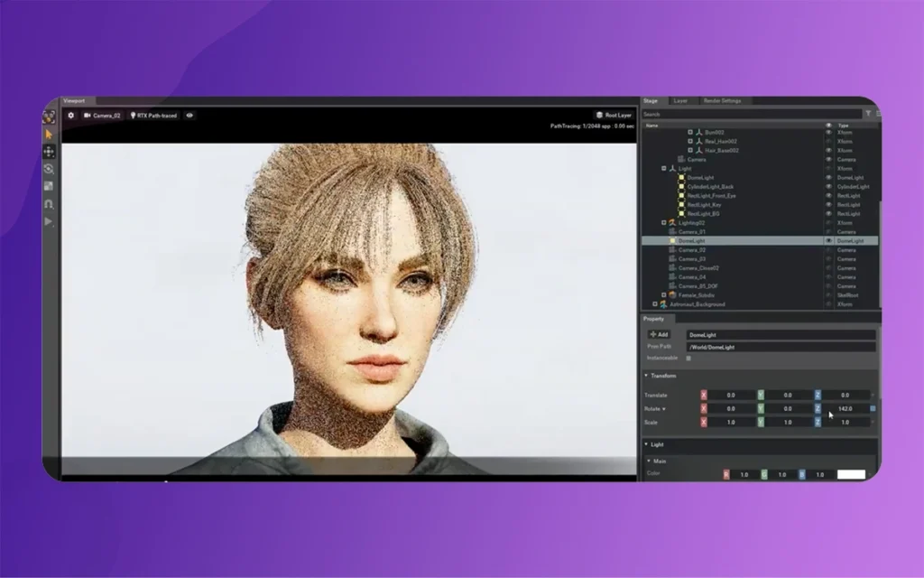Open the Camera_02 camera selector
Viewport: 924px width, 578px height.
click(x=102, y=116)
